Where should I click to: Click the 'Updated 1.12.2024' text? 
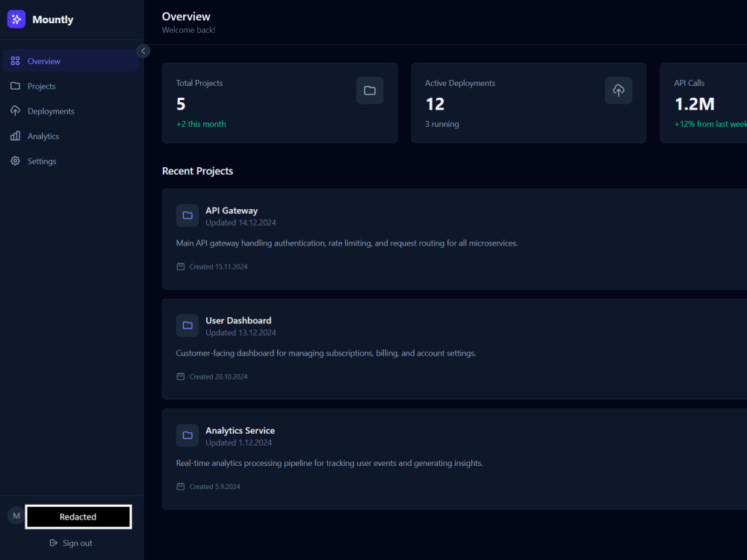click(239, 442)
